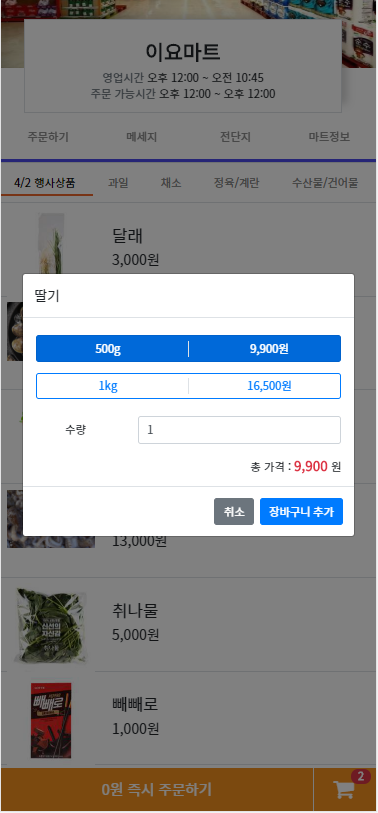
Task: Click the 수량 quantity input field
Action: (x=239, y=430)
